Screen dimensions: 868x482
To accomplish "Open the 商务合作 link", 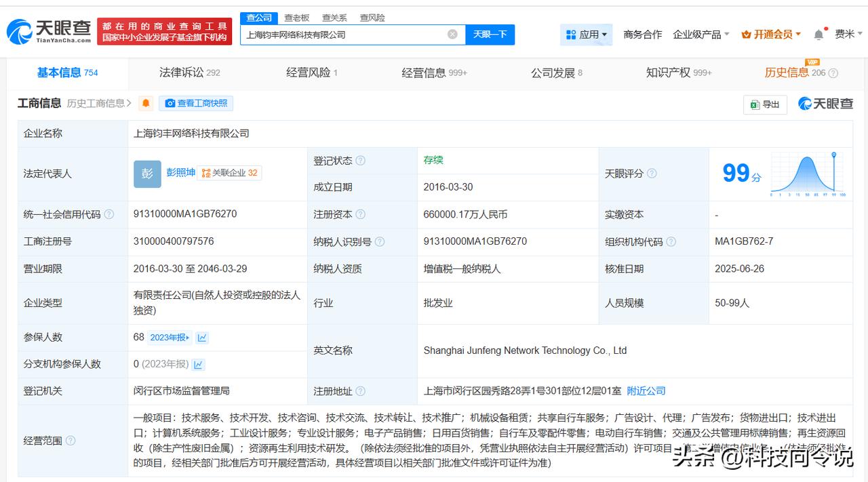I will pos(643,34).
